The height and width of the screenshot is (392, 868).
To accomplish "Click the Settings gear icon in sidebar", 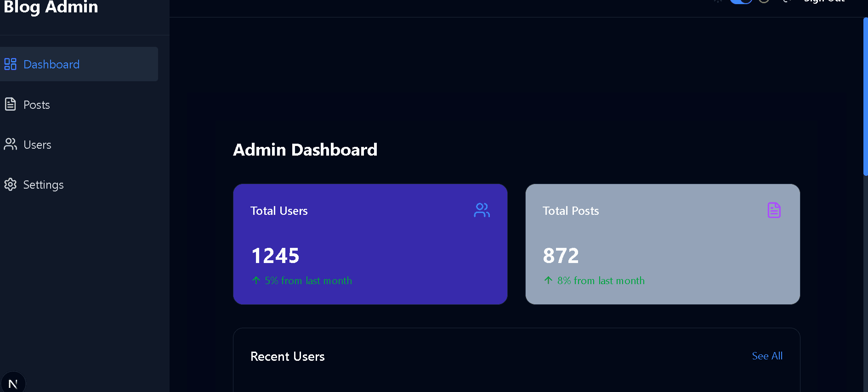I will pos(10,185).
